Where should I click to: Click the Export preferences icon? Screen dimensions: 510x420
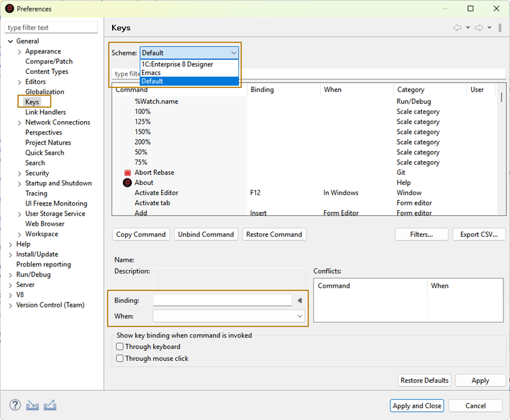pos(50,405)
